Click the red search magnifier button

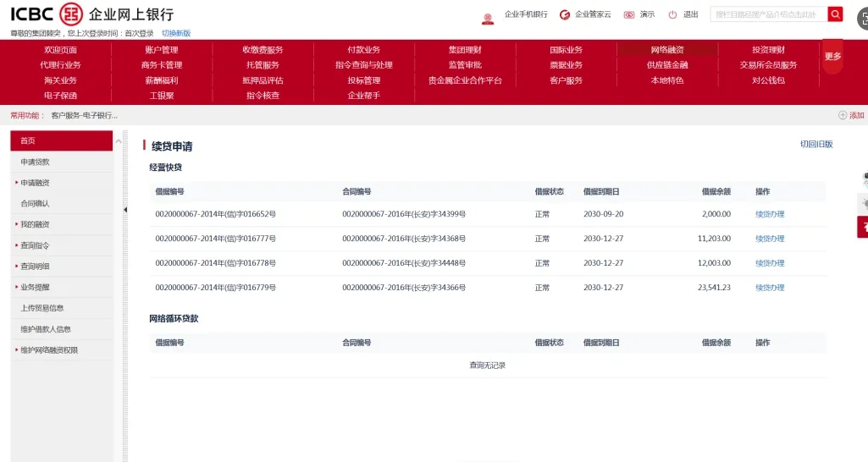835,14
